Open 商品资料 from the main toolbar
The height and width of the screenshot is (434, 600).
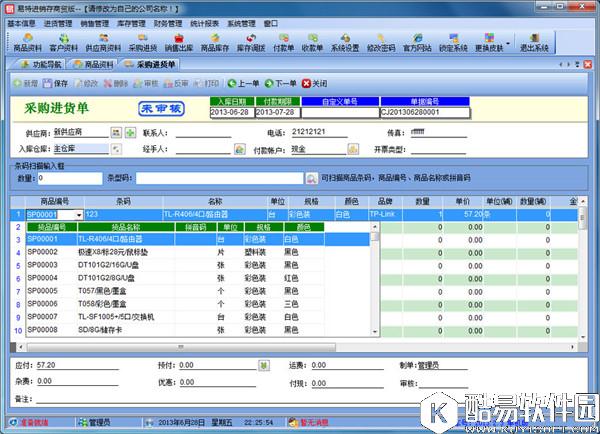[x=27, y=42]
